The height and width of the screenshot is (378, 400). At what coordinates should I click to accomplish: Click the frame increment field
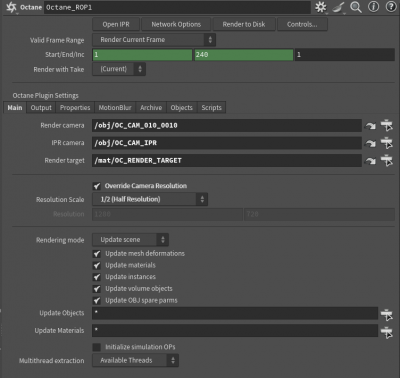pyautogui.click(x=345, y=55)
